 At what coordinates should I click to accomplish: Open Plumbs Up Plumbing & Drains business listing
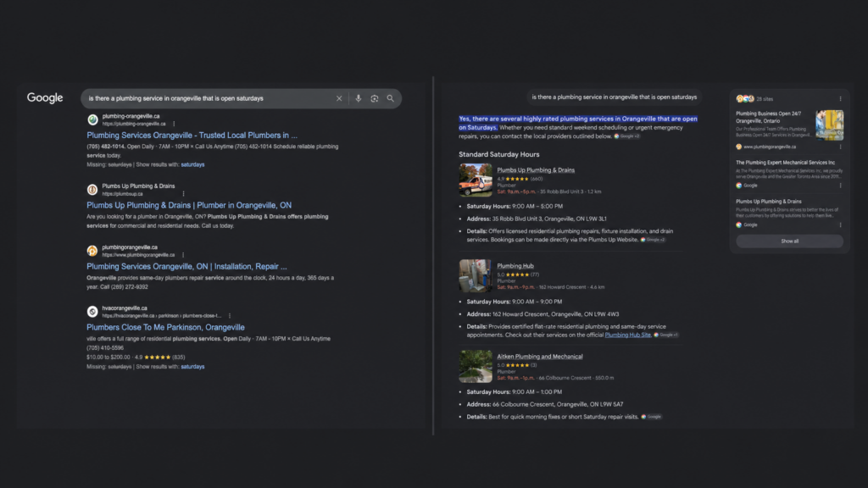536,169
